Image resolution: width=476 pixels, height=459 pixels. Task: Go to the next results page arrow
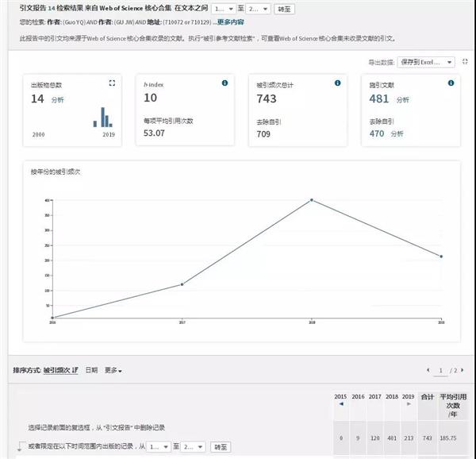point(464,371)
